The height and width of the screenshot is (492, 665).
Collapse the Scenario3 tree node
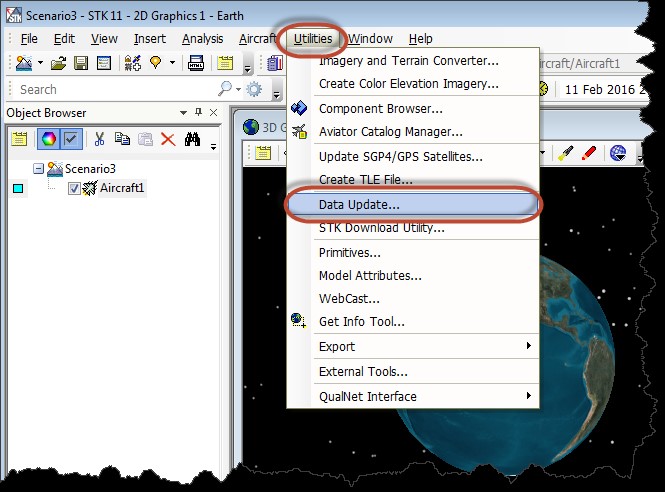(x=39, y=169)
